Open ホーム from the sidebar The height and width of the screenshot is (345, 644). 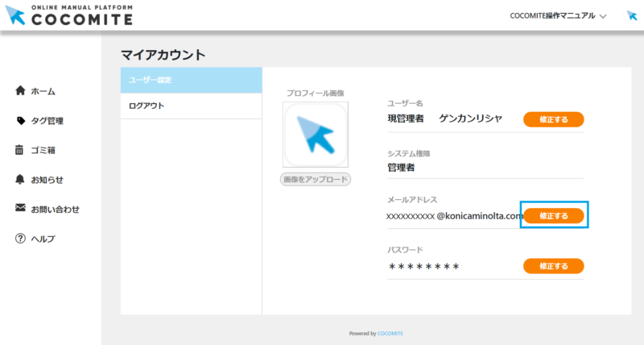pos(43,91)
